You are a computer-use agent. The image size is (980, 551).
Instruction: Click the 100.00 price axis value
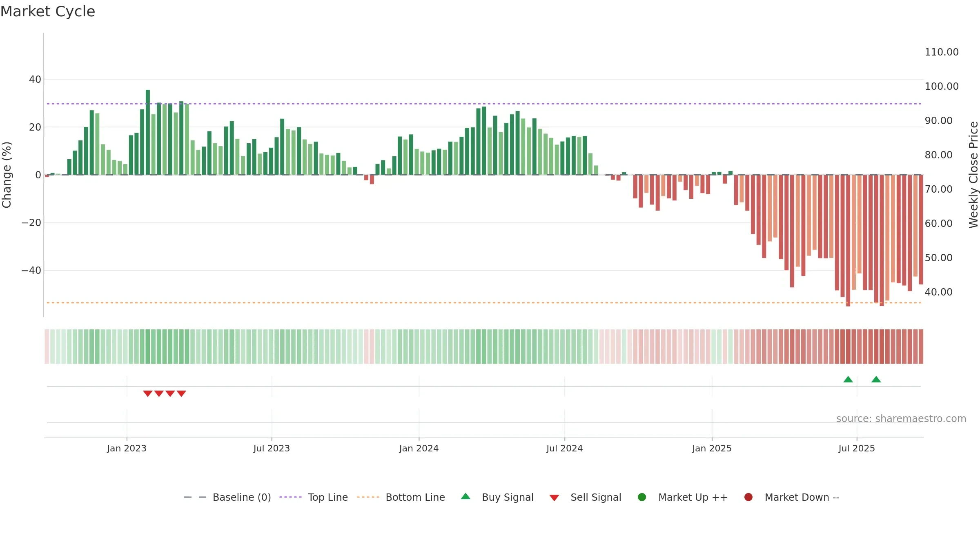[x=942, y=86]
